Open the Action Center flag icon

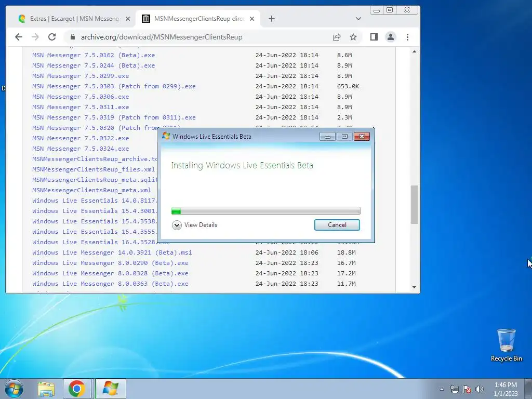tap(467, 389)
